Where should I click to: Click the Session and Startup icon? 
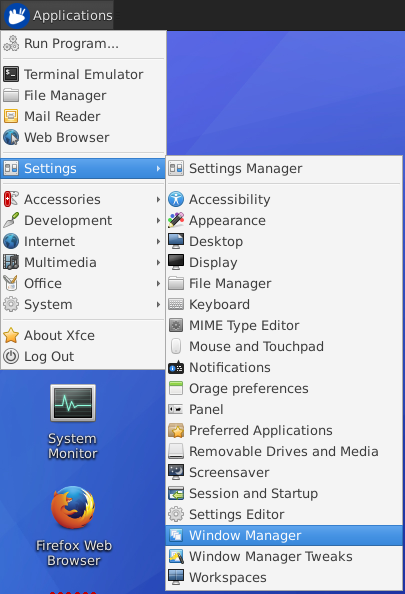point(176,494)
